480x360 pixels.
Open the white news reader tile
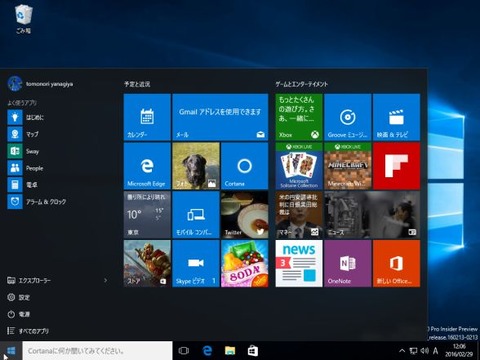tap(299, 263)
